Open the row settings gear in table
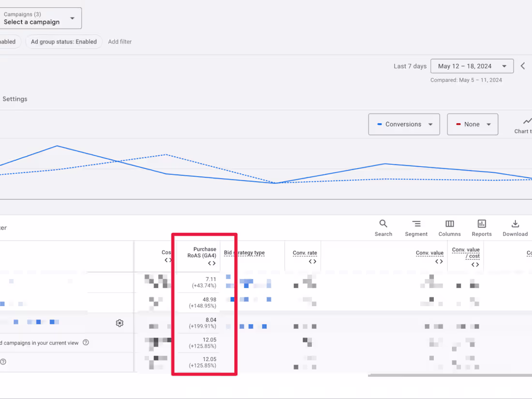This screenshot has width=532, height=399. click(119, 323)
